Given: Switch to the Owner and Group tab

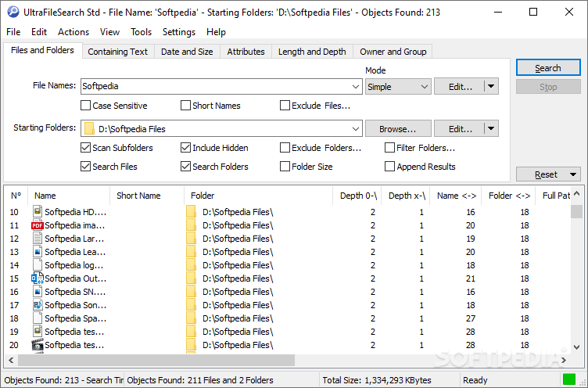Looking at the screenshot, I should (393, 52).
